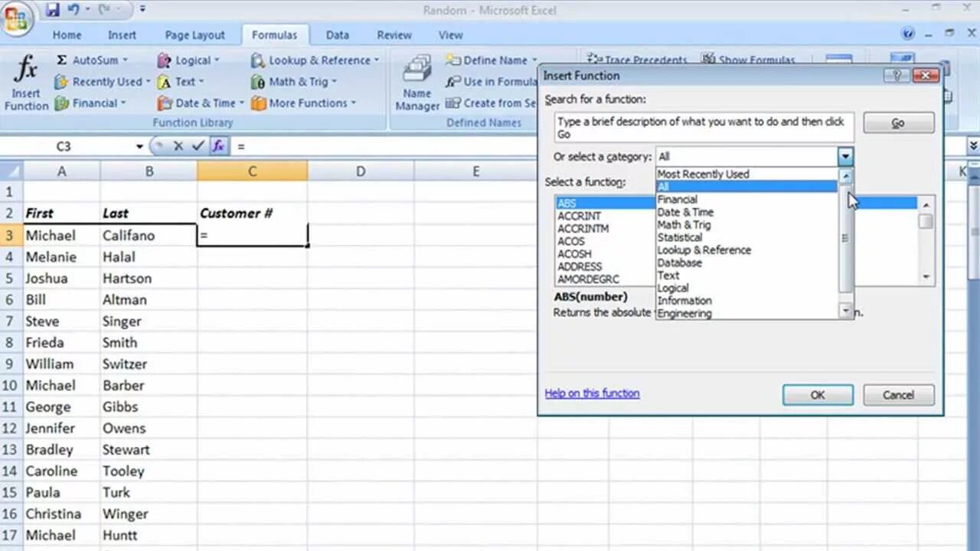Open the More Functions menu
980x551 pixels.
click(x=303, y=103)
